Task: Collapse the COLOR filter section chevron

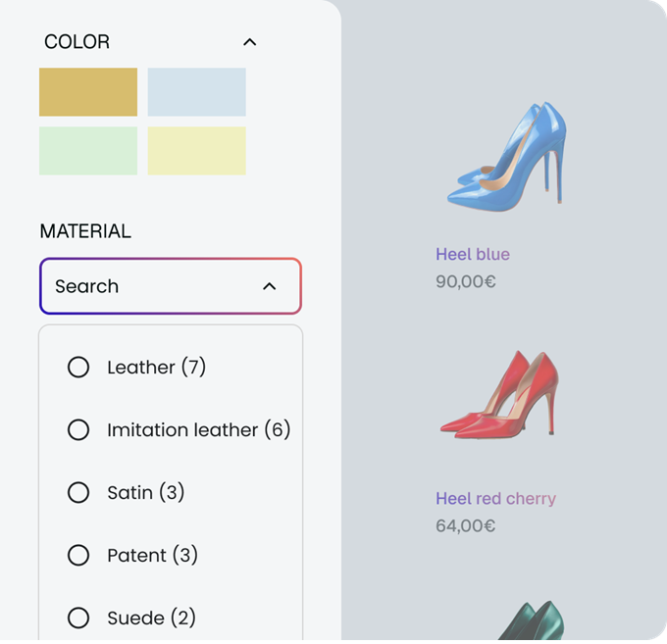Action: 249,42
